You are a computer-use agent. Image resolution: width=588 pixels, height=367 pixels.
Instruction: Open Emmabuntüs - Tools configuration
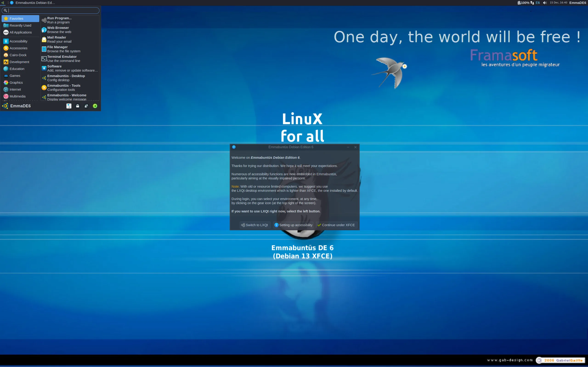pyautogui.click(x=64, y=87)
